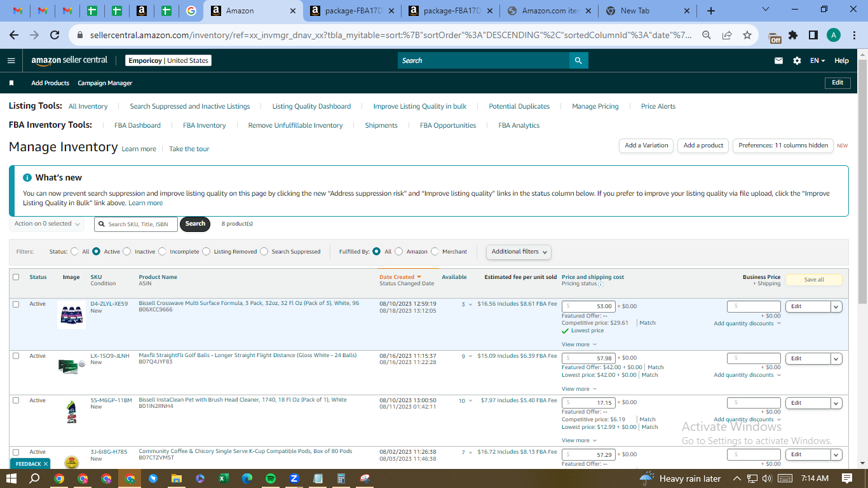Screen dimensions: 868x488
Task: Bookmark this tab with the star icon
Action: point(747,35)
